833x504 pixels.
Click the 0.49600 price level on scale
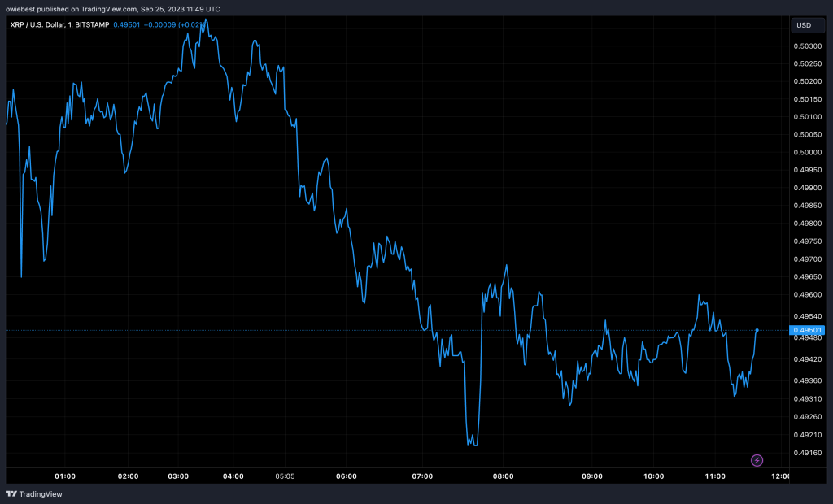pyautogui.click(x=808, y=295)
